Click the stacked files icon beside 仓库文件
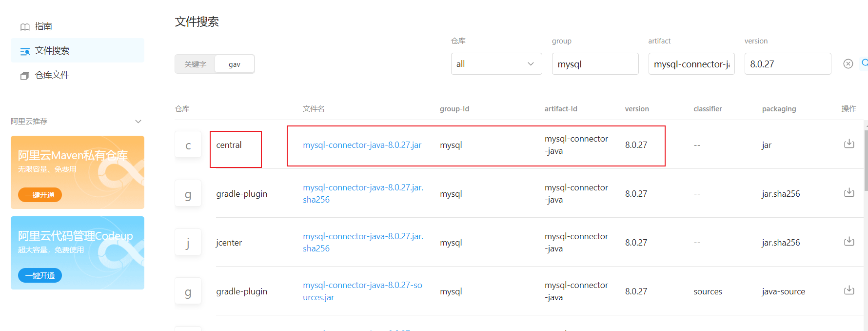This screenshot has width=868, height=331. pos(25,76)
